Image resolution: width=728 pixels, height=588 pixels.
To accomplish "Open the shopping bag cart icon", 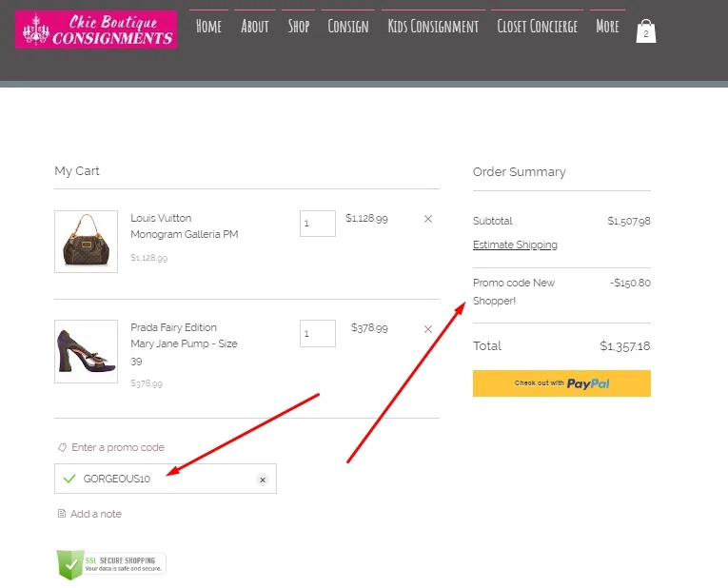I will click(x=646, y=31).
